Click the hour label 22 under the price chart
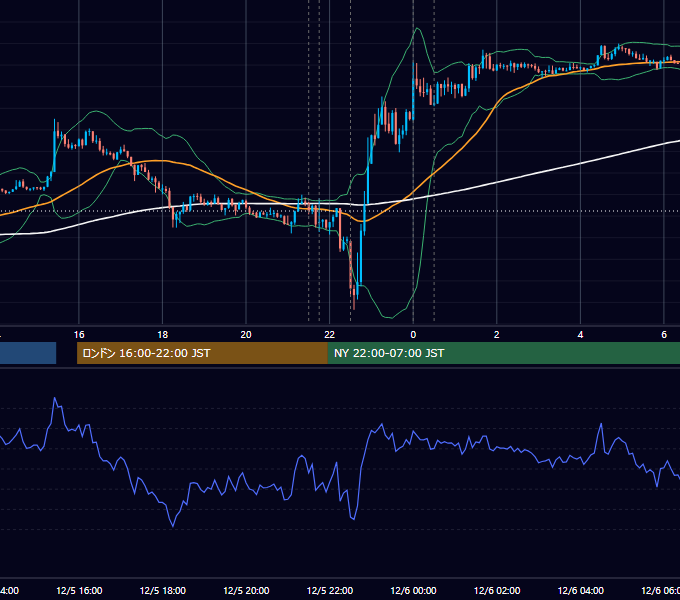 coord(330,335)
